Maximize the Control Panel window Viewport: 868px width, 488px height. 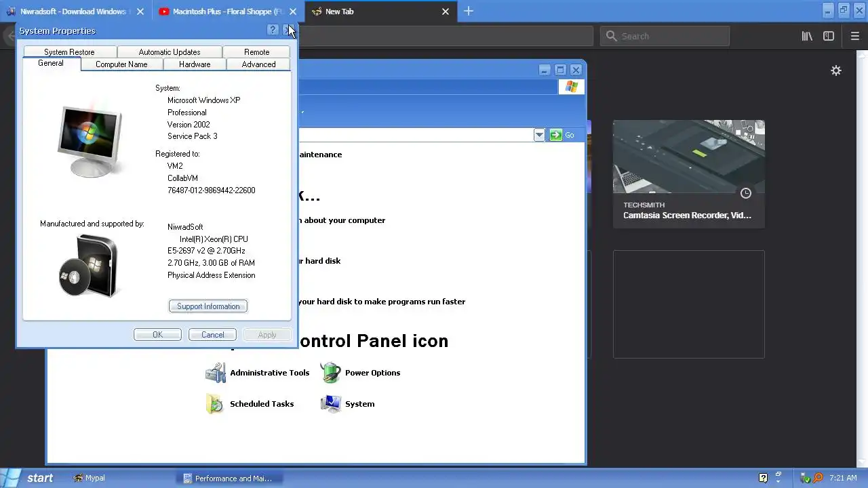tap(560, 70)
